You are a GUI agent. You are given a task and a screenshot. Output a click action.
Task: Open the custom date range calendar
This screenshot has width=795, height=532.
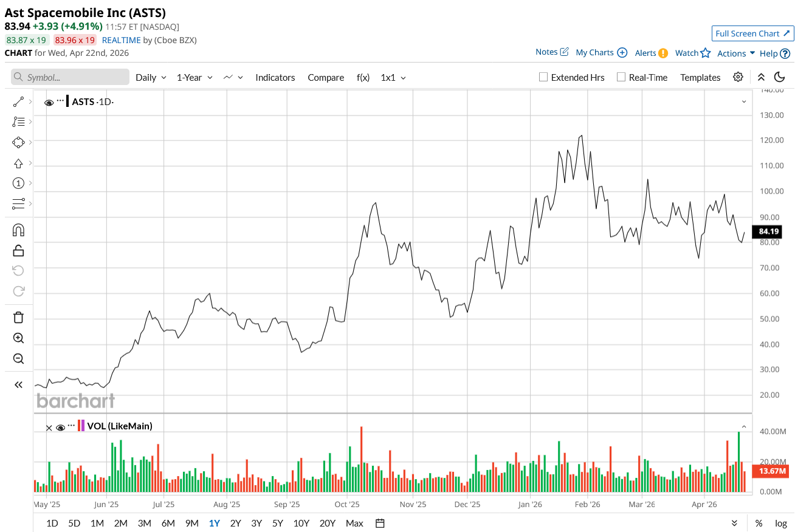tap(380, 523)
